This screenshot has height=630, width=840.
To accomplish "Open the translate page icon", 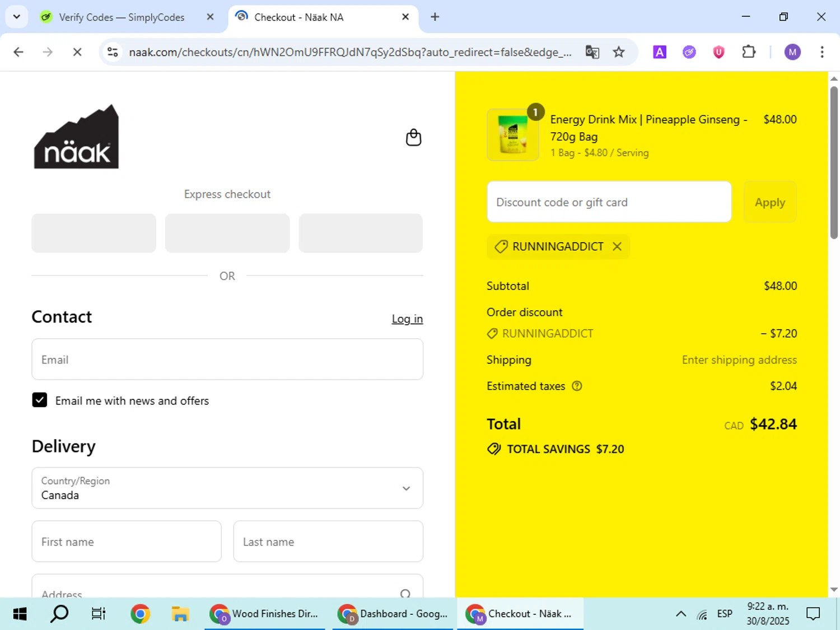I will (592, 52).
